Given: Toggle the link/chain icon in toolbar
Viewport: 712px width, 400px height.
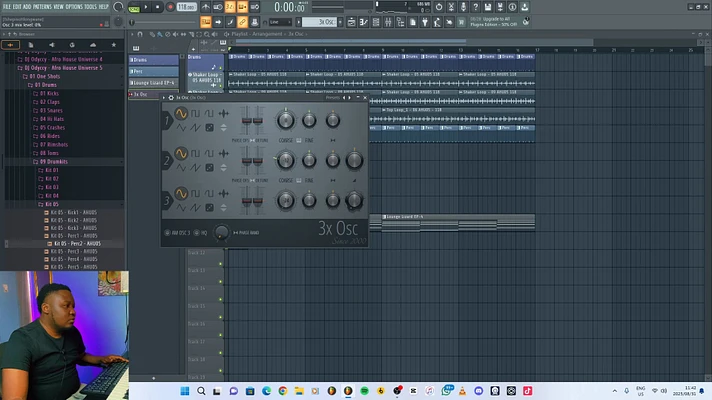Looking at the screenshot, I should (x=242, y=22).
